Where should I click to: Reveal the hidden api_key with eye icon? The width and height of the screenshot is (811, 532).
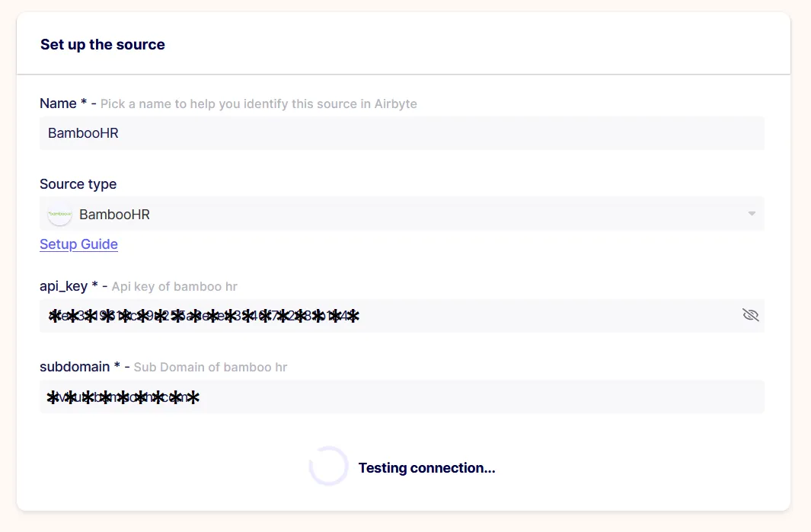tap(751, 315)
